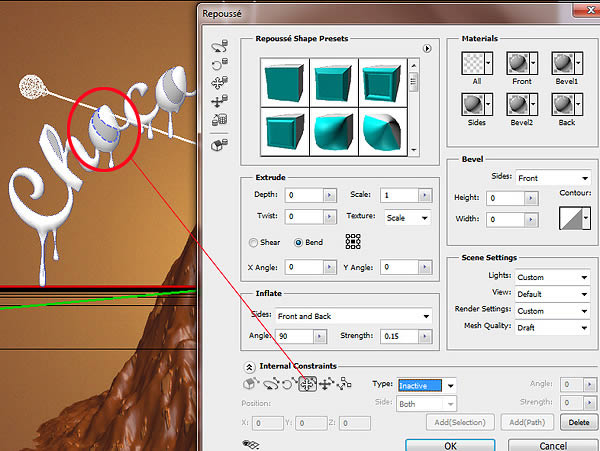
Task: Select the 3D object slide tool icon
Action: 220,101
